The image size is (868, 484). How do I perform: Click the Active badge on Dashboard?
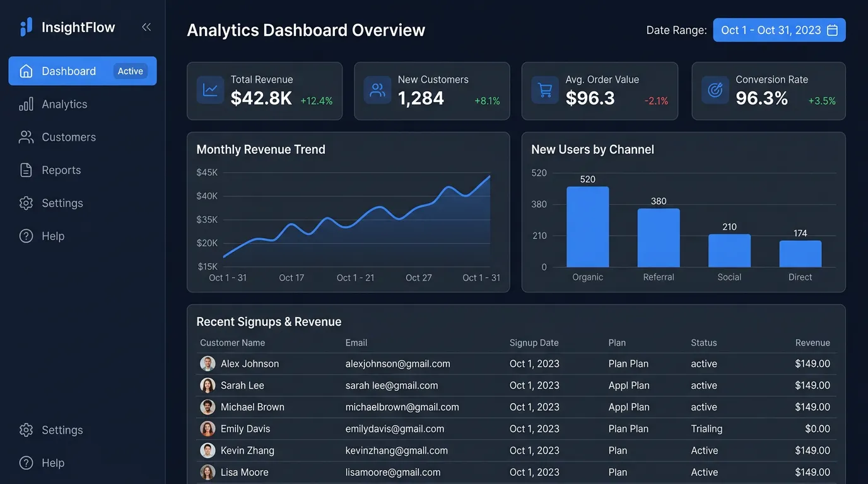point(131,71)
